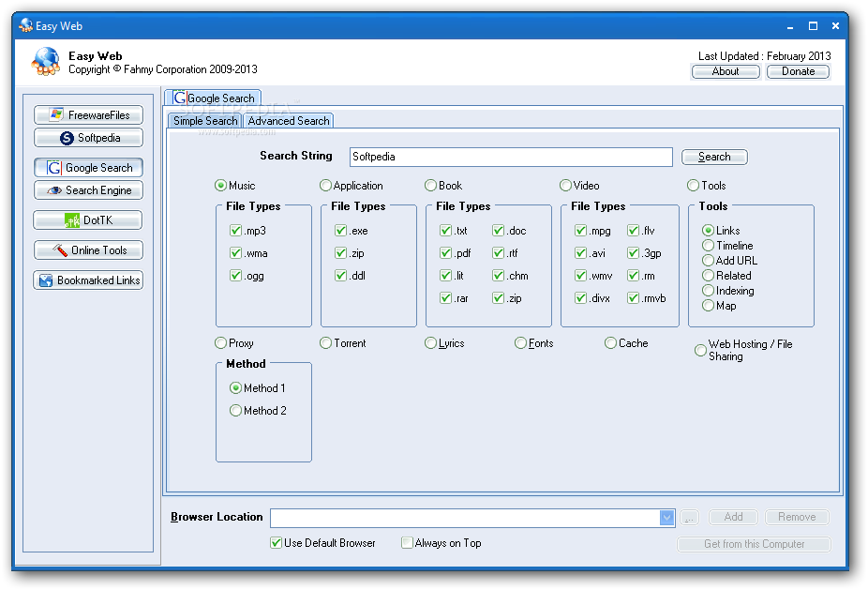Viewport: 868px width, 590px height.
Task: Toggle the .wmv checkbox
Action: coord(580,276)
